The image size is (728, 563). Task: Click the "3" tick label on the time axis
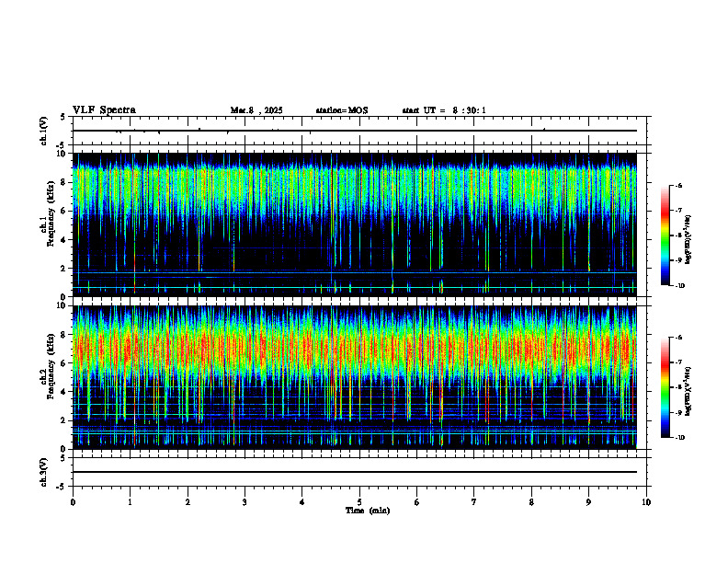pos(245,502)
